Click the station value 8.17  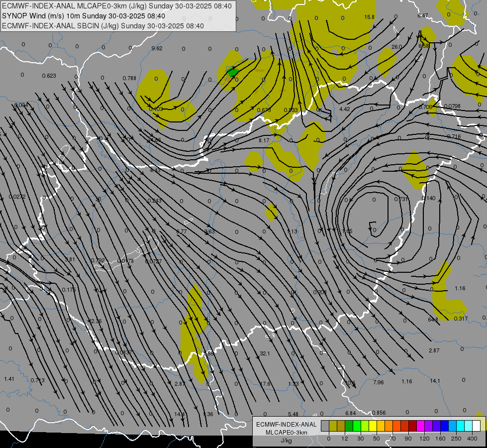[x=264, y=140]
